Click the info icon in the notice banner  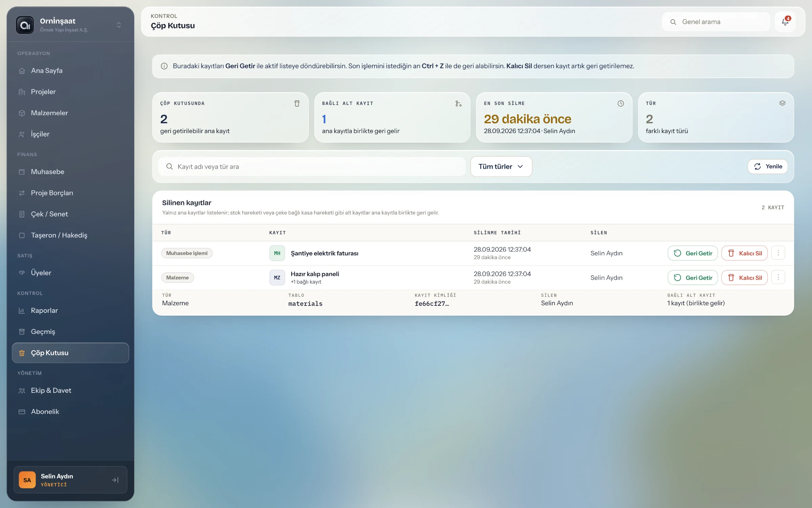[164, 66]
